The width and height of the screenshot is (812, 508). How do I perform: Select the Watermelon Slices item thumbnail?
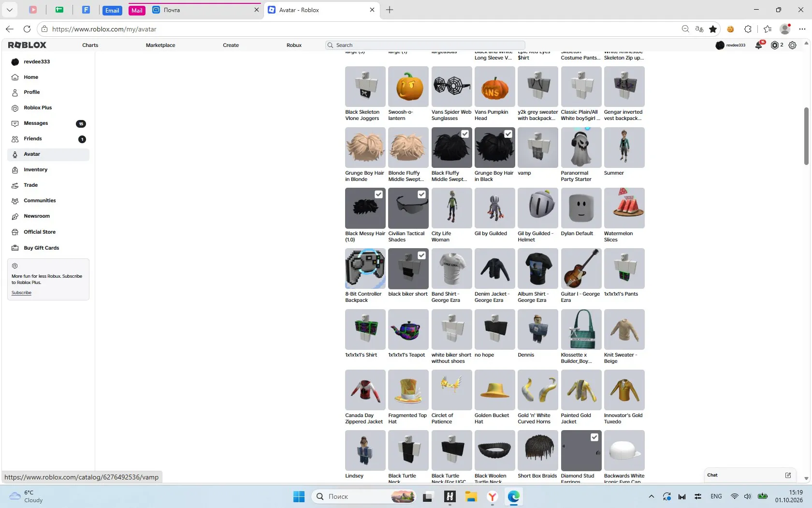click(x=624, y=208)
